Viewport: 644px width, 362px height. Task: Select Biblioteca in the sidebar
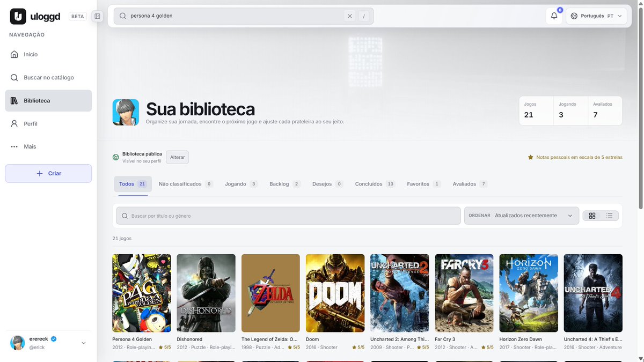[48, 100]
